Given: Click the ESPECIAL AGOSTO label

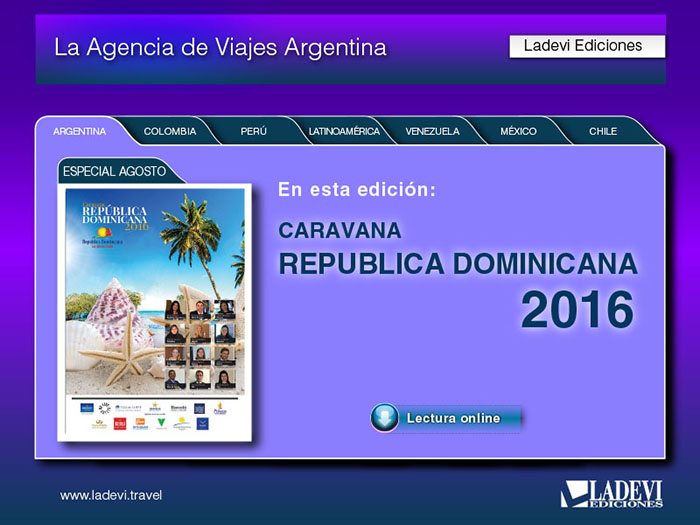Looking at the screenshot, I should coord(115,171).
